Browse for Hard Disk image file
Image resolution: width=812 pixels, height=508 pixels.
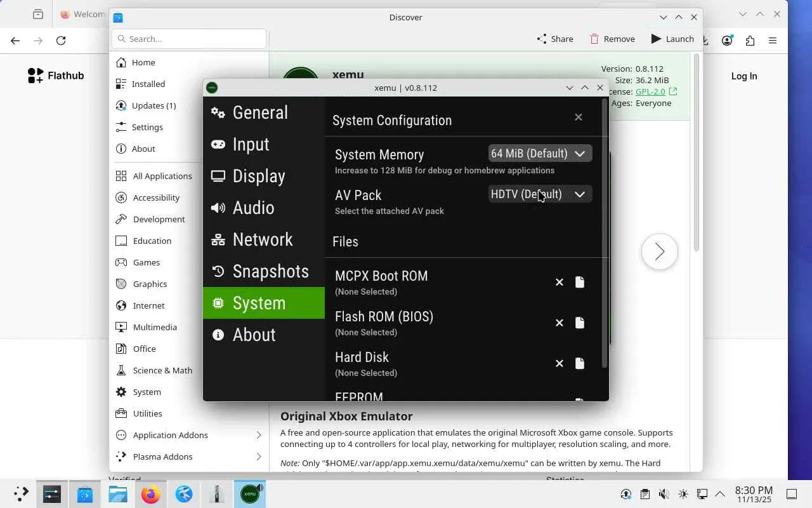point(580,363)
